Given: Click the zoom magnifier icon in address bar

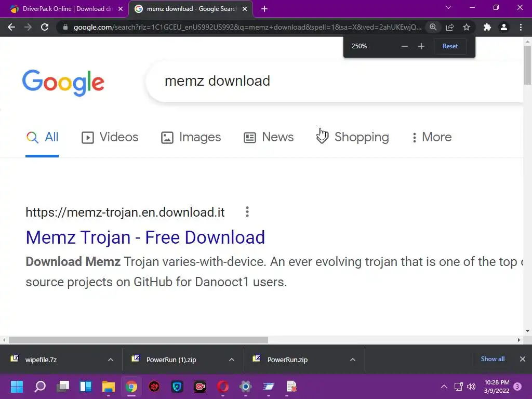Looking at the screenshot, I should pos(433,27).
